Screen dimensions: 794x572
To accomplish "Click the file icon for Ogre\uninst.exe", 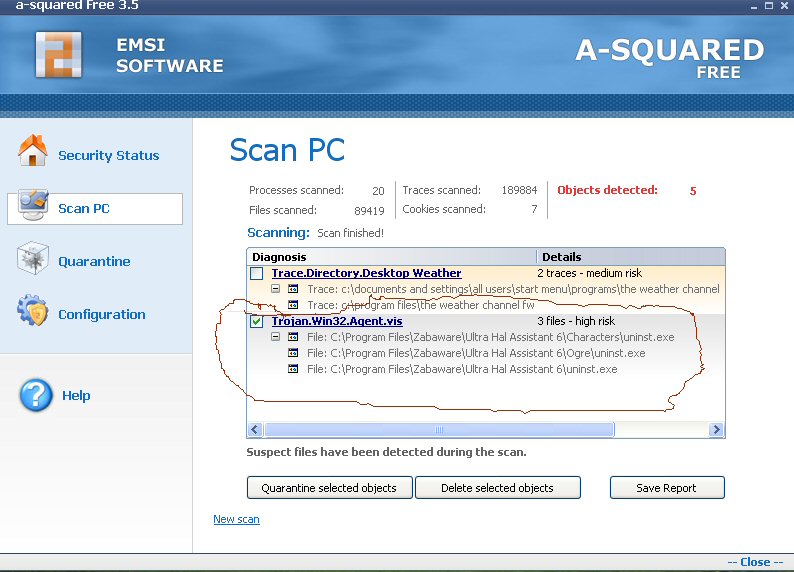I will (293, 354).
